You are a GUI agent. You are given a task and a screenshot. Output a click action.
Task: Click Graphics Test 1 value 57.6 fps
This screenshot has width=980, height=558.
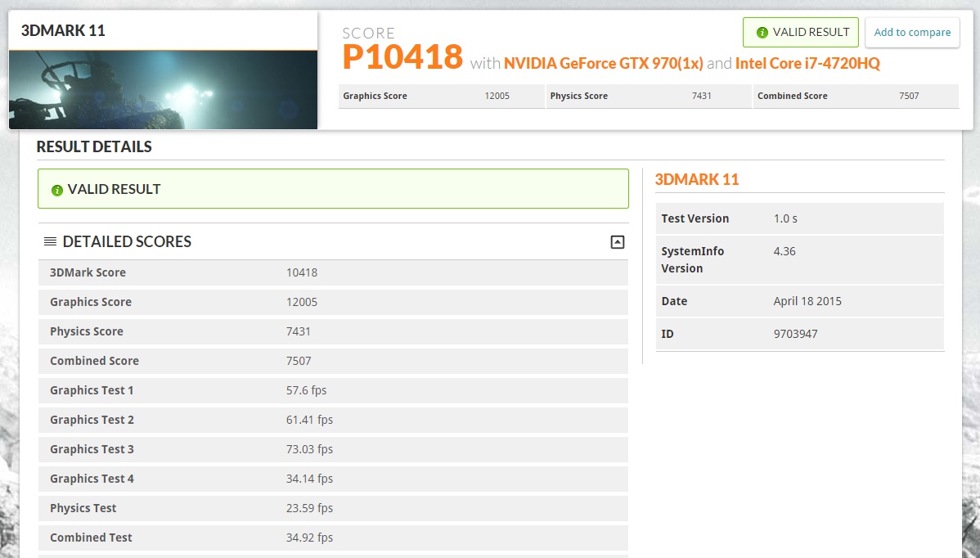click(306, 390)
